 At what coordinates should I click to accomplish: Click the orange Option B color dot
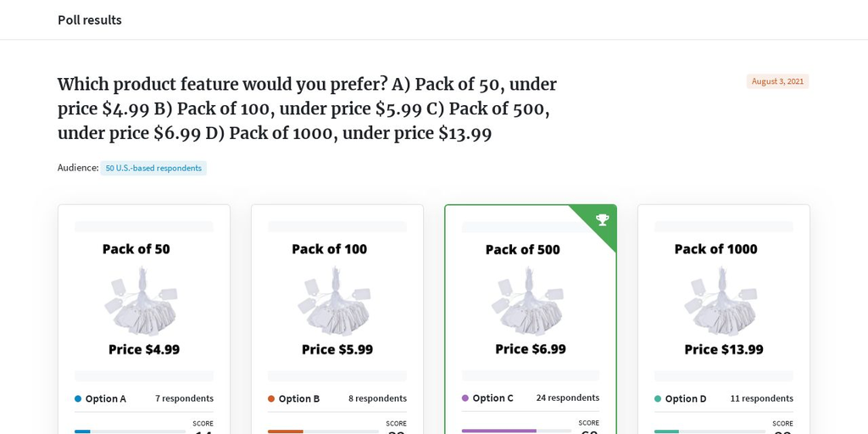click(271, 398)
